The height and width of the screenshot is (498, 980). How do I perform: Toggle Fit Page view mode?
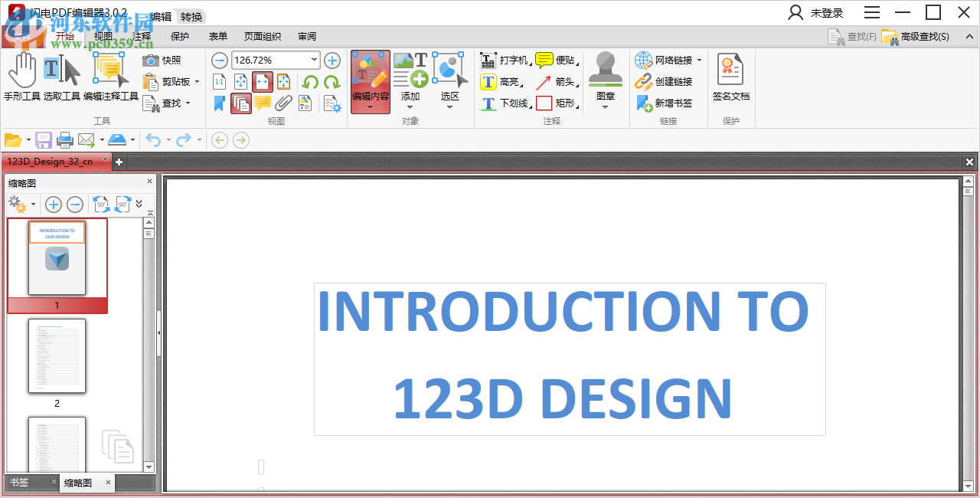pyautogui.click(x=241, y=82)
